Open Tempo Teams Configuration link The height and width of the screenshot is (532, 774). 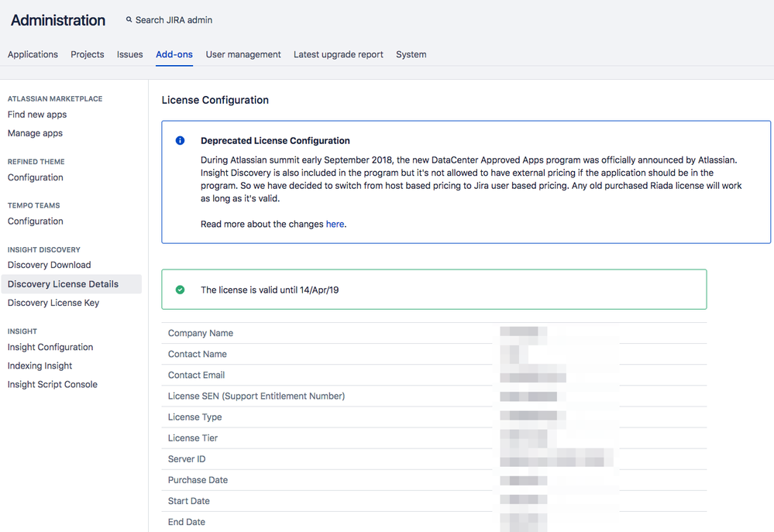(36, 221)
